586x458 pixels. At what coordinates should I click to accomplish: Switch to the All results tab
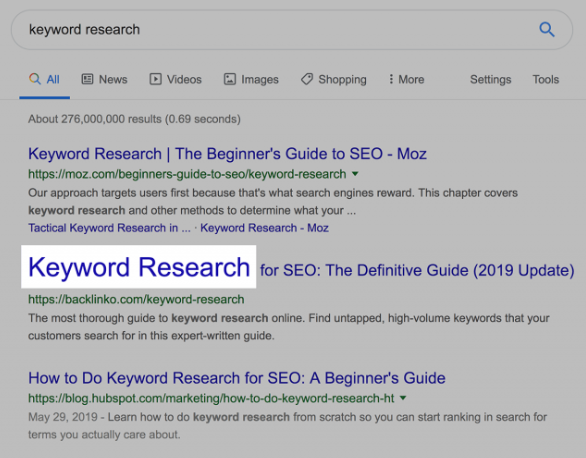click(x=44, y=79)
